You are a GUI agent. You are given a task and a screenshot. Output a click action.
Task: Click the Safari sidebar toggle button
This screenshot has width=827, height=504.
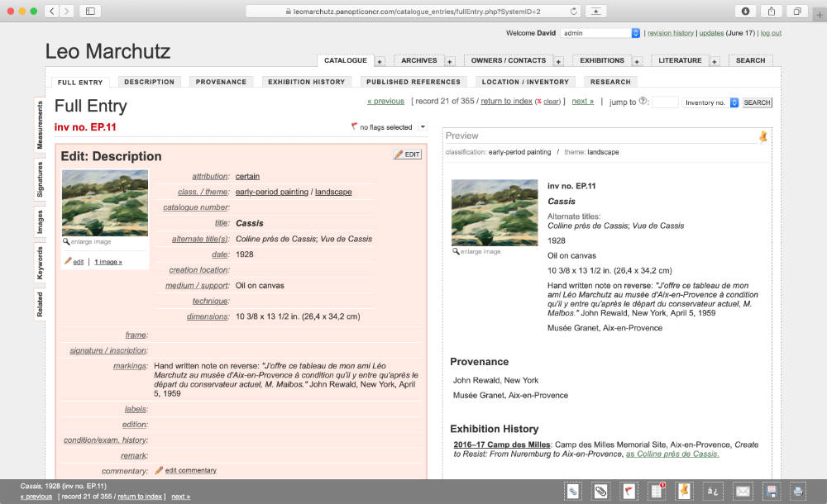(90, 11)
